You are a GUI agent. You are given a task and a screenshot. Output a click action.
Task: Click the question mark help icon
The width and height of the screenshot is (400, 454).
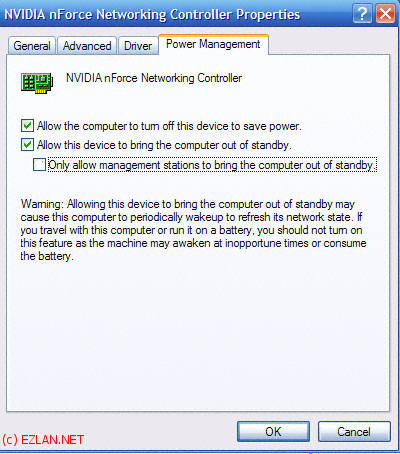point(362,14)
